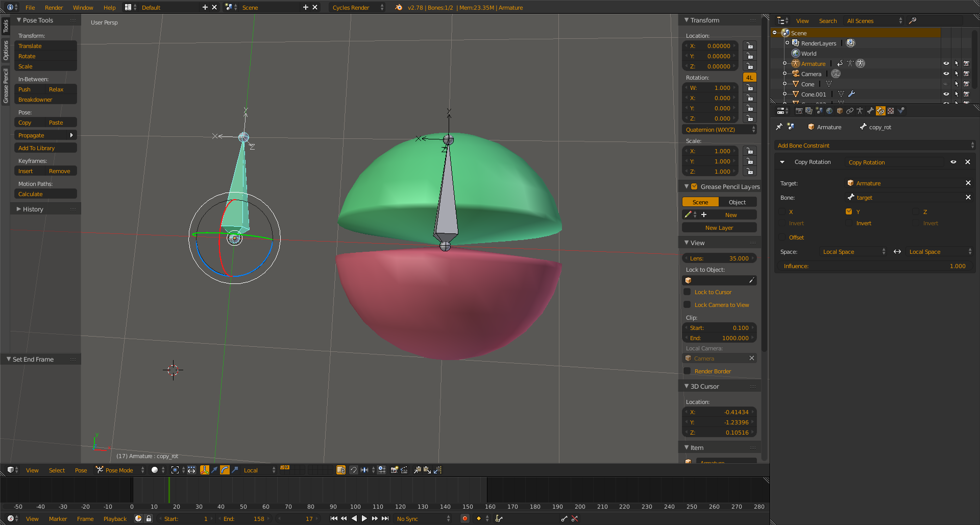Click the Copy Pose icon in 3D header

point(418,470)
